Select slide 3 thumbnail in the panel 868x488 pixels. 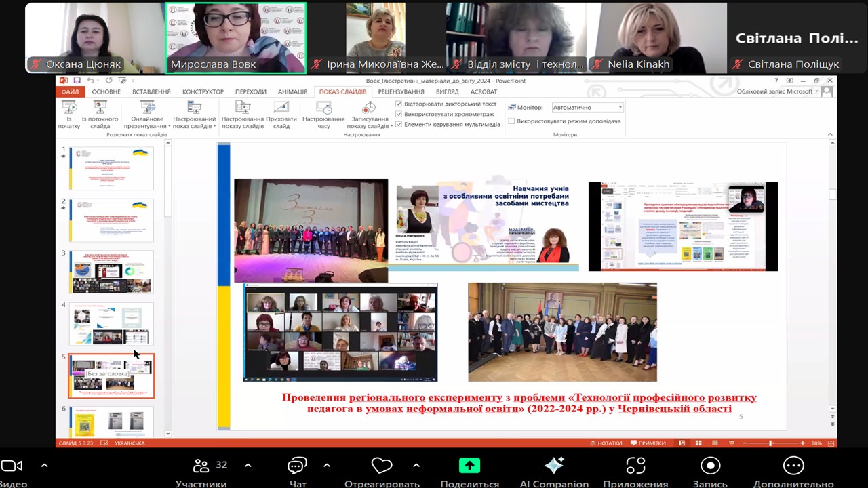point(112,272)
